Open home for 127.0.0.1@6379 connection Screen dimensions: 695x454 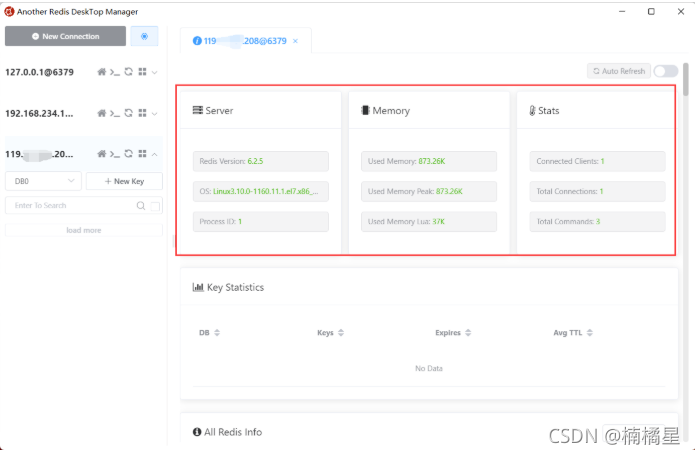click(x=102, y=72)
